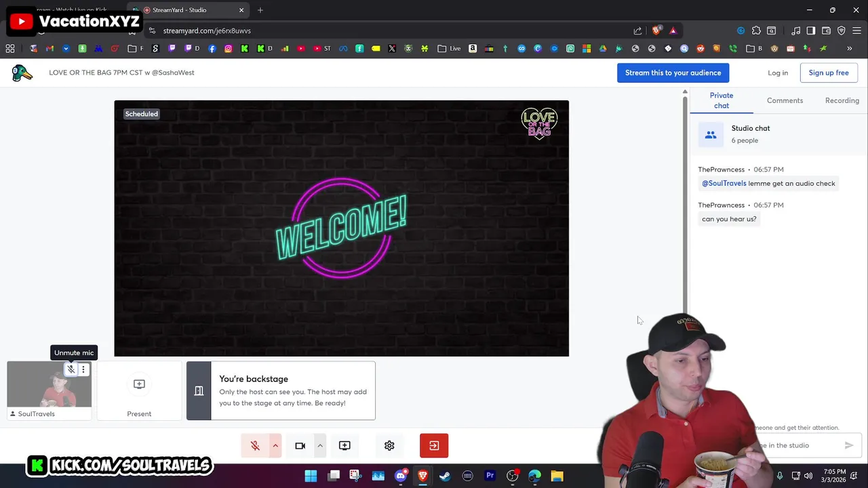
Task: Click 'Stream this to your audience' button
Action: coord(673,73)
